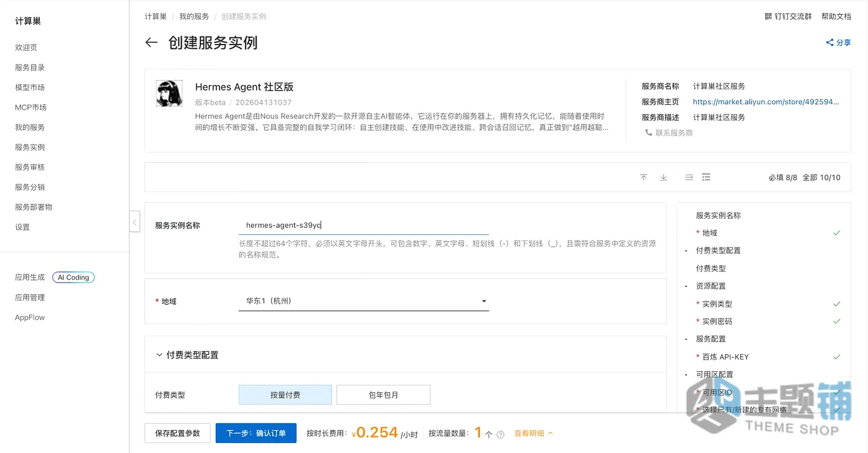Click the scroll-to-top arrow icon in the form toolbar
Viewport: 868px width, 453px height.
coord(644,177)
